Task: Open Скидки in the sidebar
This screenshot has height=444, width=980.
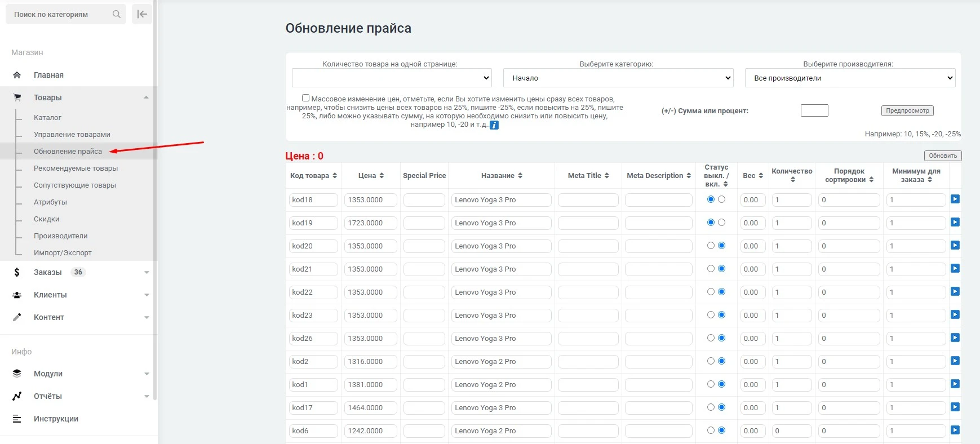Action: pyautogui.click(x=46, y=219)
